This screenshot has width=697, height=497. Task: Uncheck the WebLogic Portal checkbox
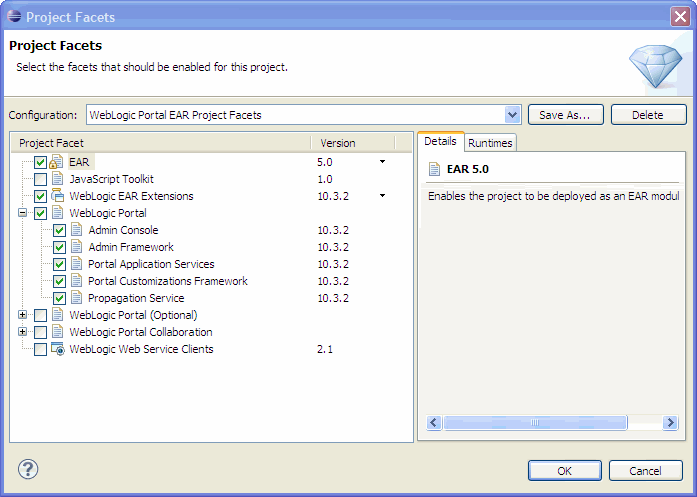tap(40, 213)
